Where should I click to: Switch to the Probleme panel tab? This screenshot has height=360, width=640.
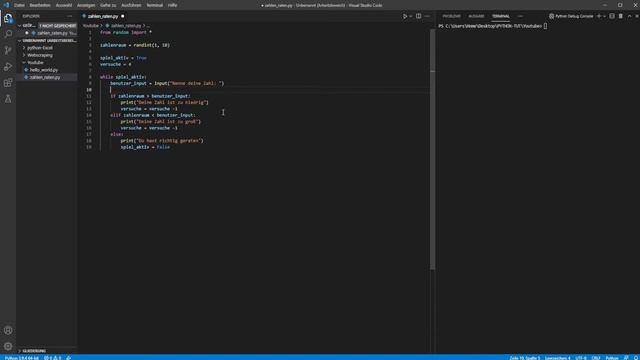(451, 16)
